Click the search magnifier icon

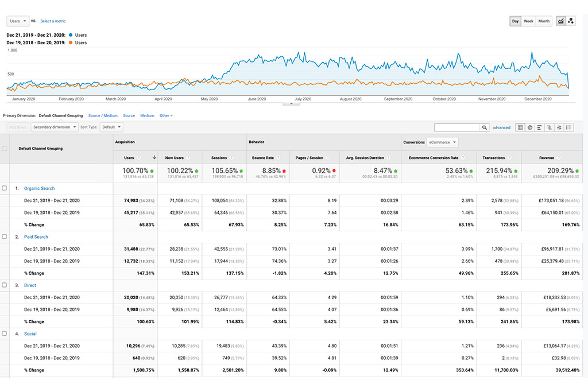(485, 127)
